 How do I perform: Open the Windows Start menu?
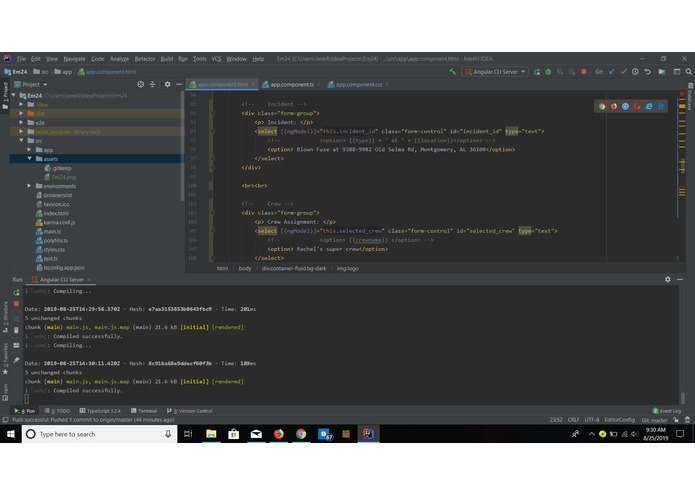[11, 434]
